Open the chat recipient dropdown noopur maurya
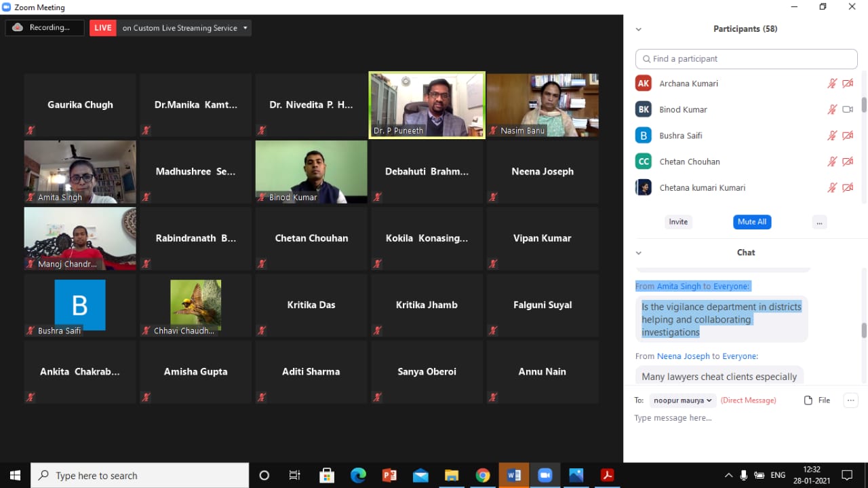 [x=682, y=400]
